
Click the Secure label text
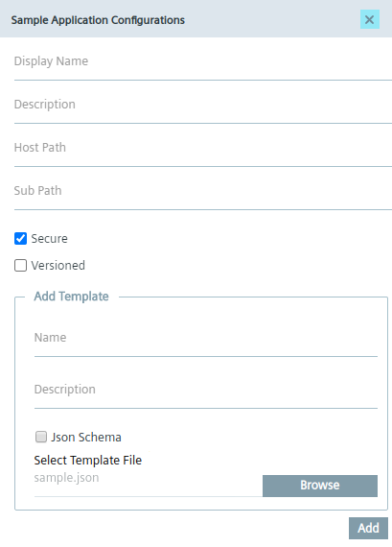click(50, 239)
